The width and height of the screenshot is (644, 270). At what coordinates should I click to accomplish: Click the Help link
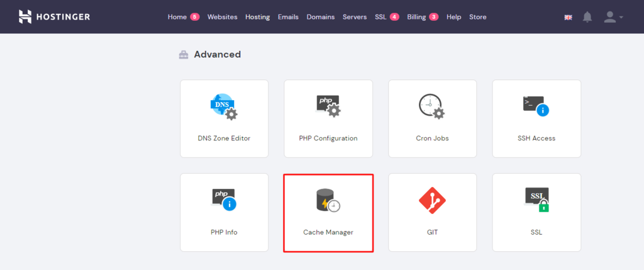click(453, 17)
